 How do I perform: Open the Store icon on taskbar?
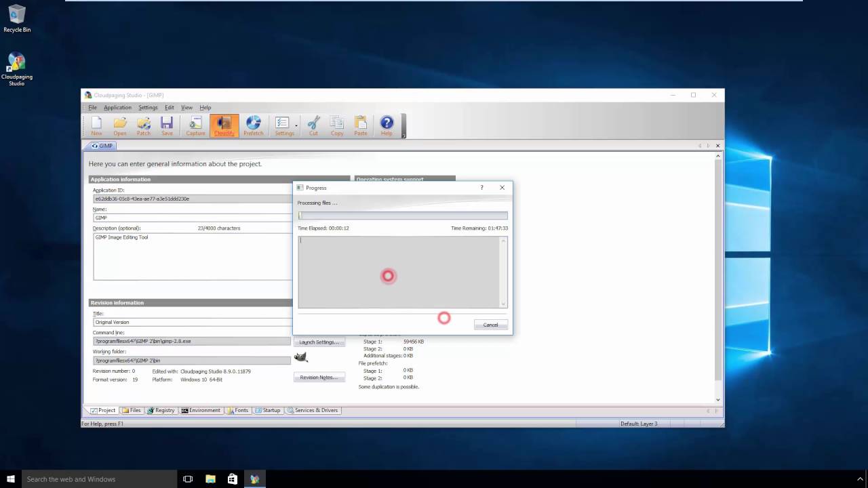[233, 479]
